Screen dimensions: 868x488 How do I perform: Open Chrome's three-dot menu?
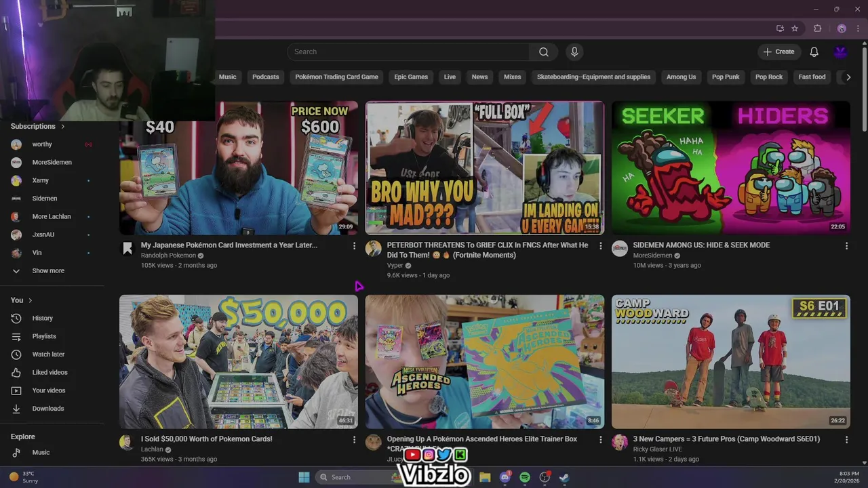click(859, 28)
